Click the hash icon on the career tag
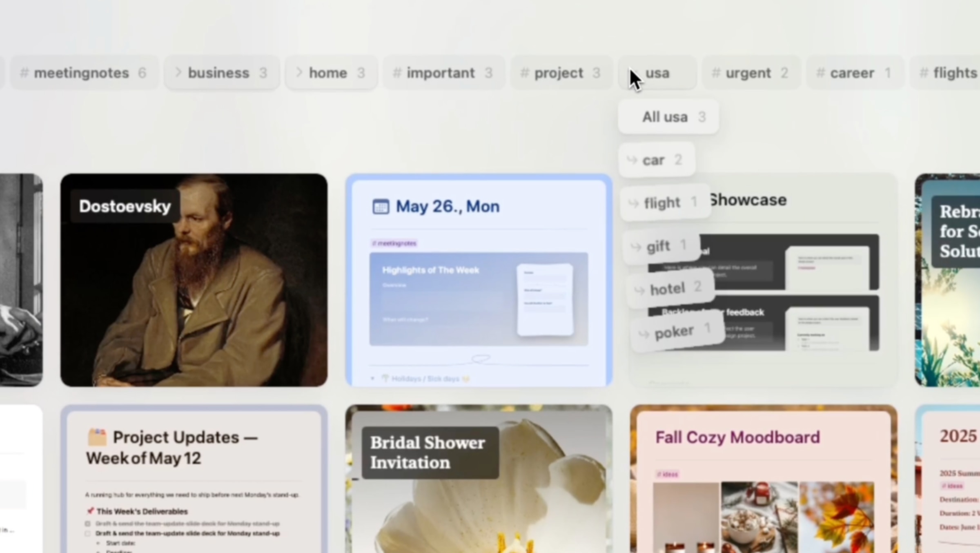 pos(820,73)
